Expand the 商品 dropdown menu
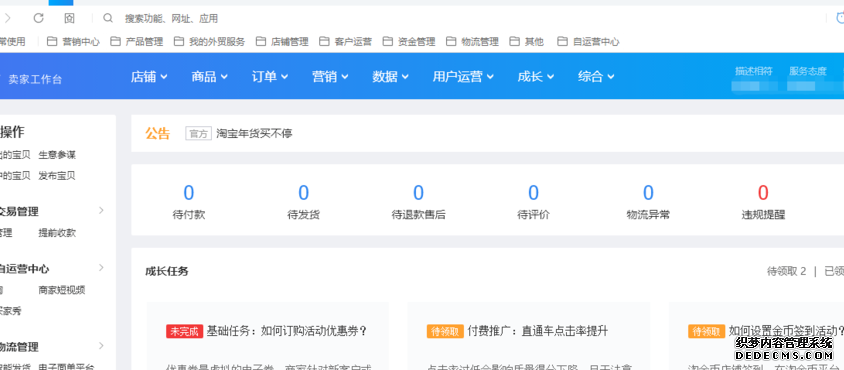This screenshot has height=370, width=844. point(209,76)
